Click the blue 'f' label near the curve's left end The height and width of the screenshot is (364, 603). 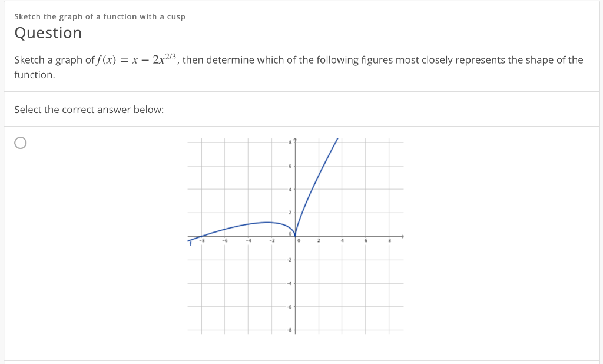click(x=190, y=244)
